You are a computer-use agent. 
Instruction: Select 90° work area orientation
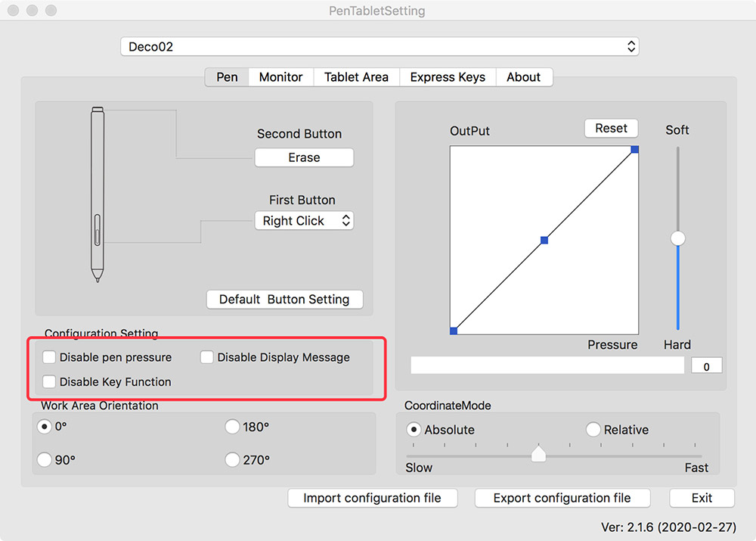tap(45, 459)
